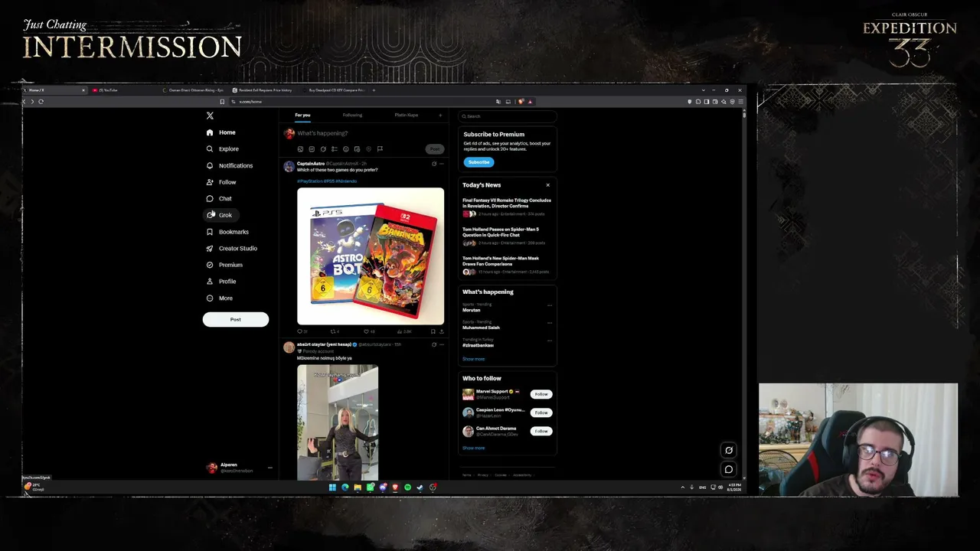Image resolution: width=980 pixels, height=551 pixels.
Task: Open the Windows Start menu
Action: 332,487
